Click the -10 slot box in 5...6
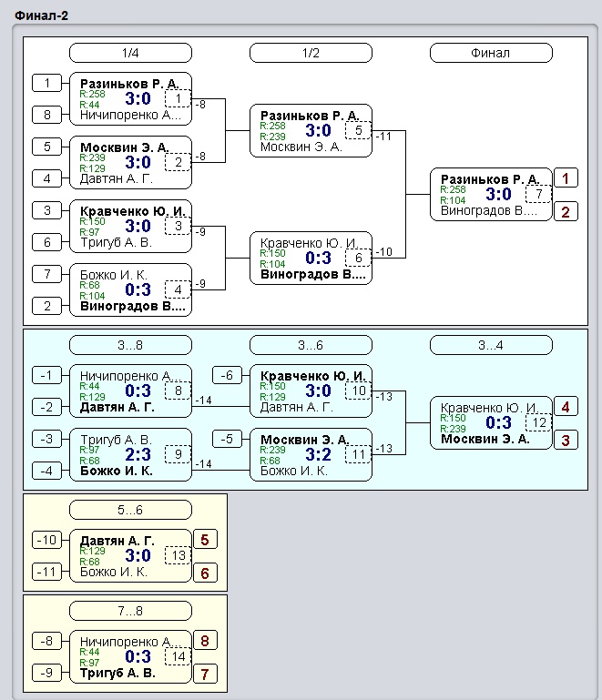Image resolution: width=602 pixels, height=700 pixels. [x=46, y=540]
